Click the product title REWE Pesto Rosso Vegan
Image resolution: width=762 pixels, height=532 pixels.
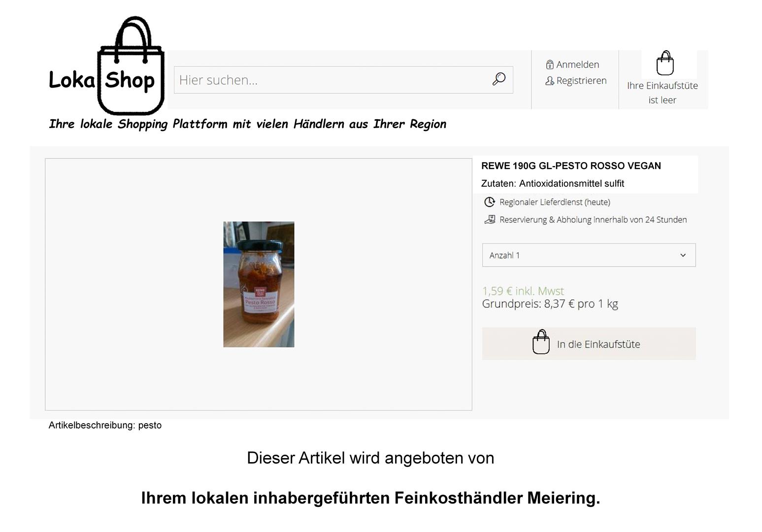[x=571, y=166]
